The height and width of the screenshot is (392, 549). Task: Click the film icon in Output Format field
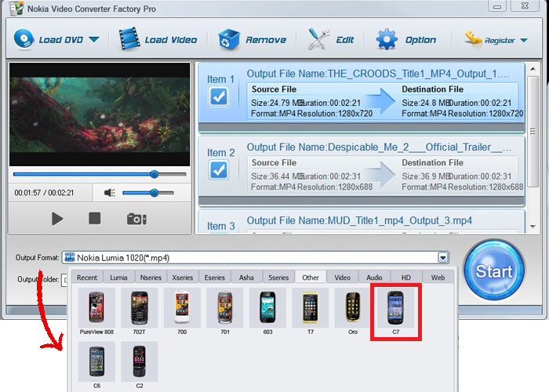pos(70,258)
